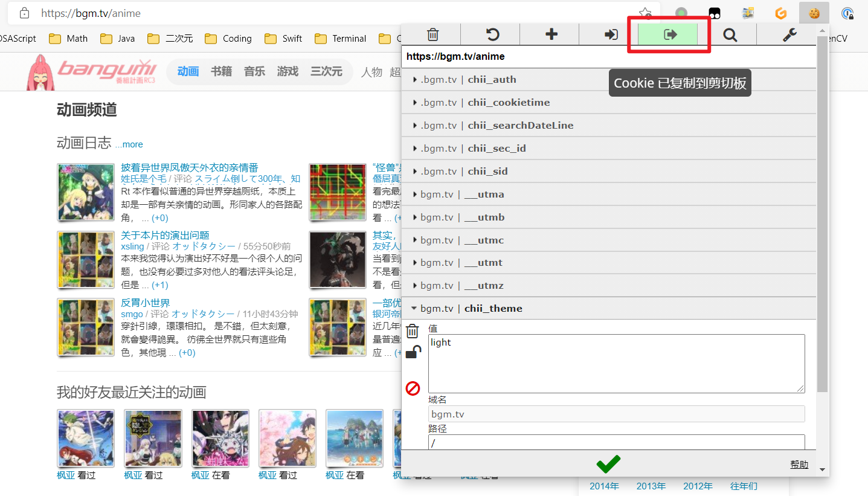The width and height of the screenshot is (868, 496).
Task: Import cookies using the arrow-in icon
Action: point(610,34)
